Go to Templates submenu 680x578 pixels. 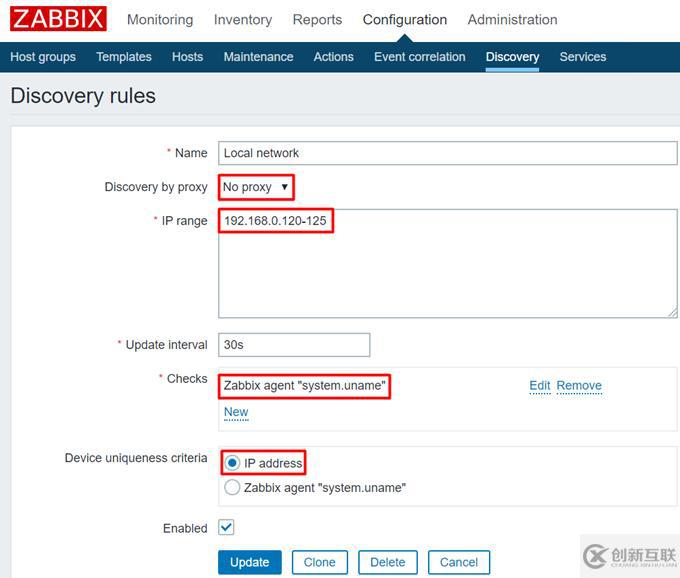[124, 57]
